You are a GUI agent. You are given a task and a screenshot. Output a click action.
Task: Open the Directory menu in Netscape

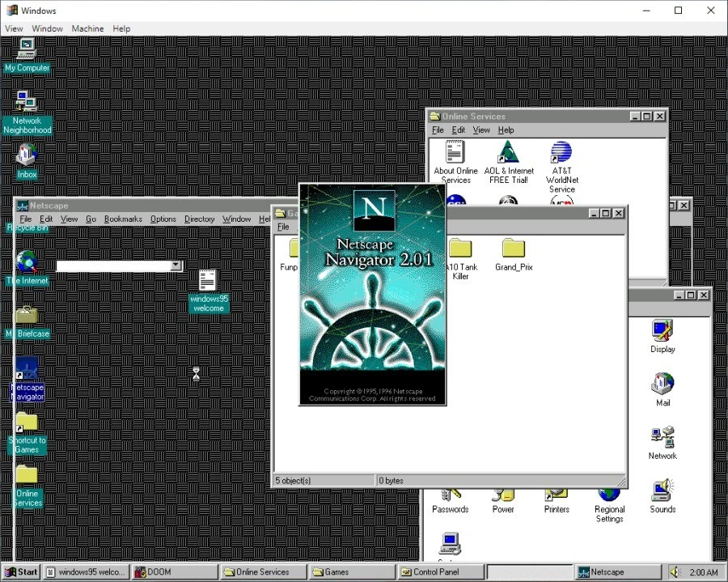click(199, 219)
